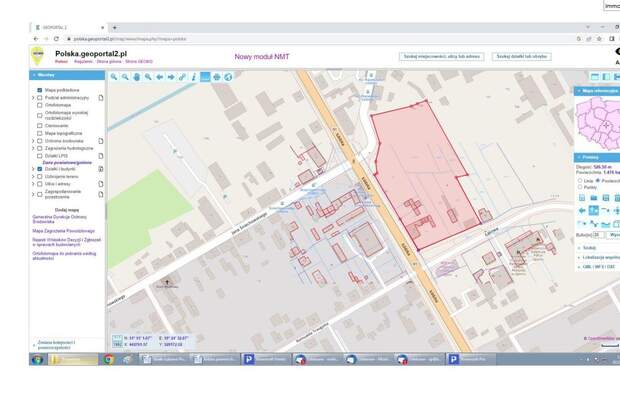620x410 pixels.
Task: Click the link/share map icon
Action: (181, 77)
